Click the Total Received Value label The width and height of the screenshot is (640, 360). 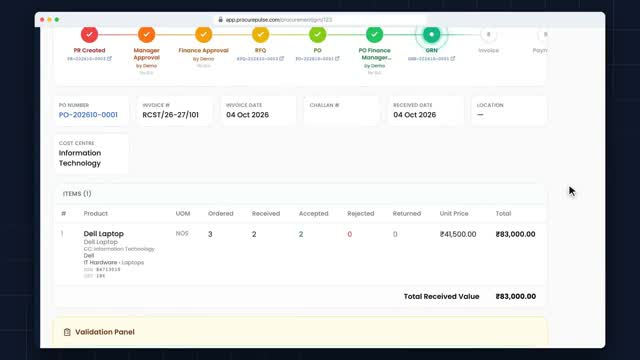[441, 296]
